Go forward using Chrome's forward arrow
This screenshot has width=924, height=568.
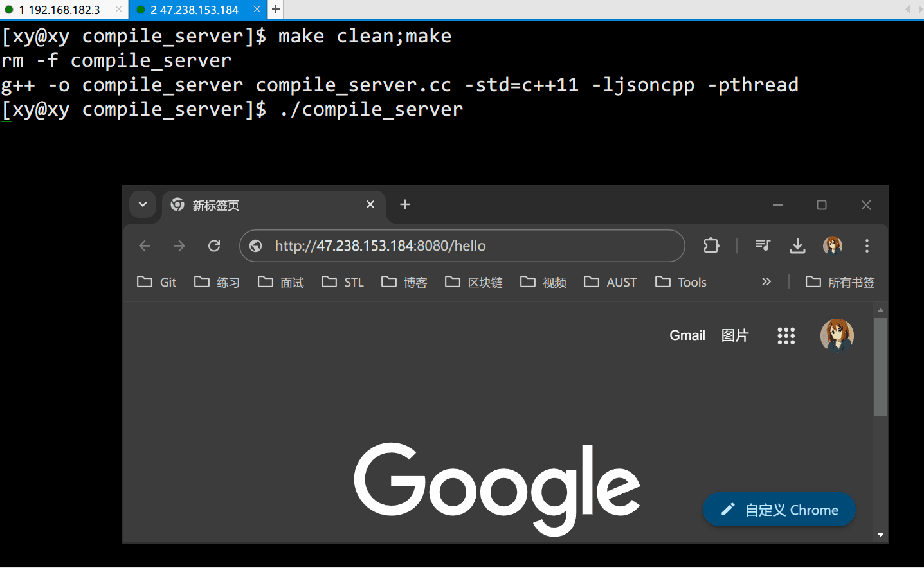click(179, 245)
